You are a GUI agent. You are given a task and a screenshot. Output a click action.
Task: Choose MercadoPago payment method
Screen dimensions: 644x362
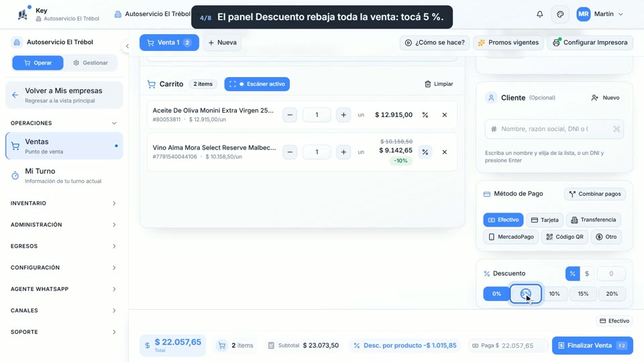pos(511,237)
